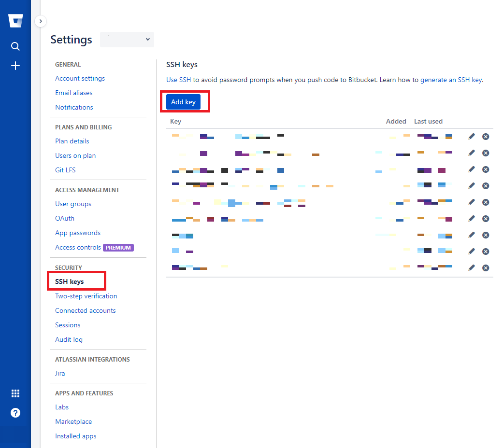
Task: Open App passwords under Access Management
Action: pyautogui.click(x=78, y=233)
